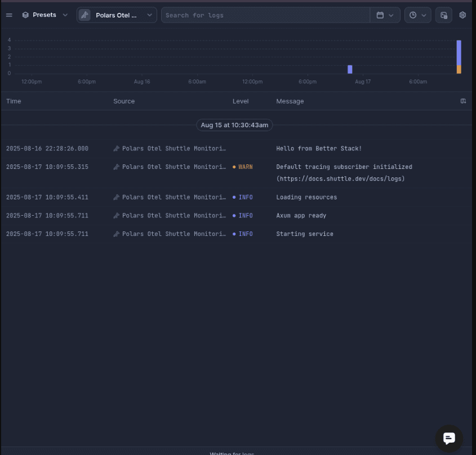Click the INFO level on Loading resources row
The image size is (476, 455).
point(245,197)
